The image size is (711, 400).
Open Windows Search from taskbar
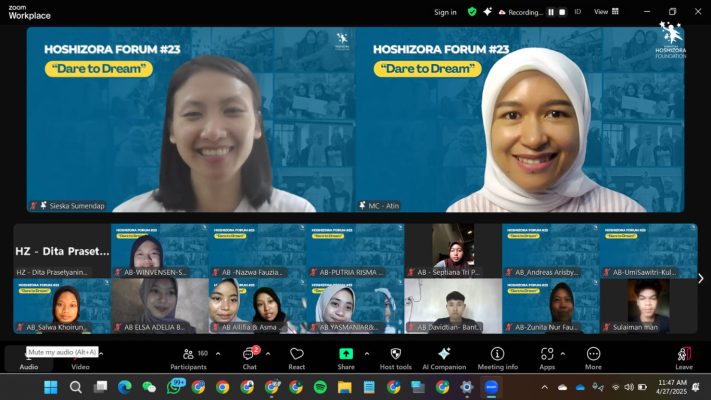coord(76,387)
